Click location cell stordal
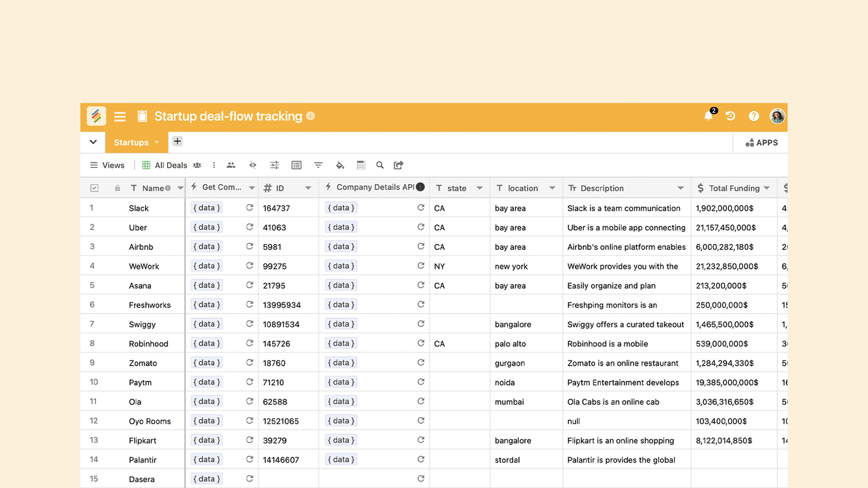Image resolution: width=868 pixels, height=488 pixels. pyautogui.click(x=526, y=459)
